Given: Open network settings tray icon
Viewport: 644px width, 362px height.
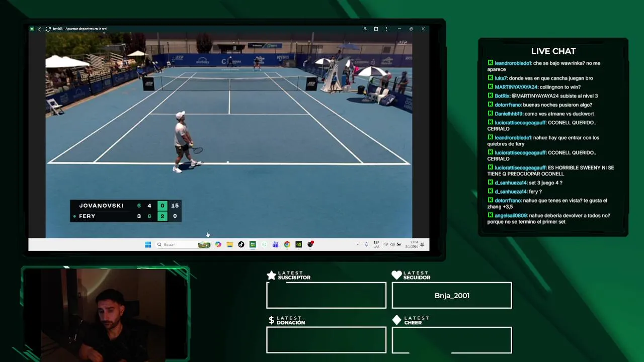Looking at the screenshot, I should (x=386, y=244).
